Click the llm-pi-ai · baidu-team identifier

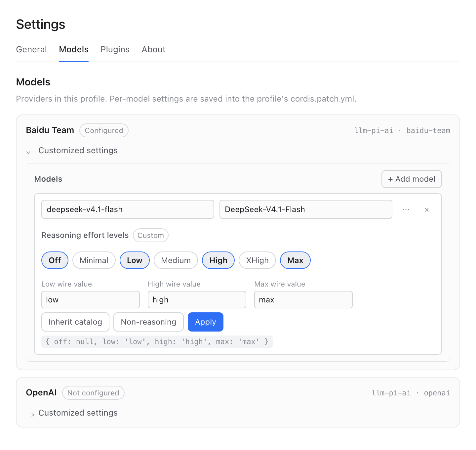click(x=402, y=130)
